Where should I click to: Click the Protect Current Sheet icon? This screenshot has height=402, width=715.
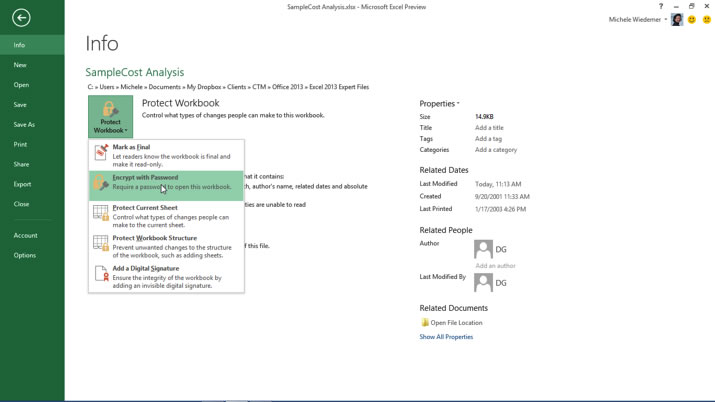click(101, 212)
